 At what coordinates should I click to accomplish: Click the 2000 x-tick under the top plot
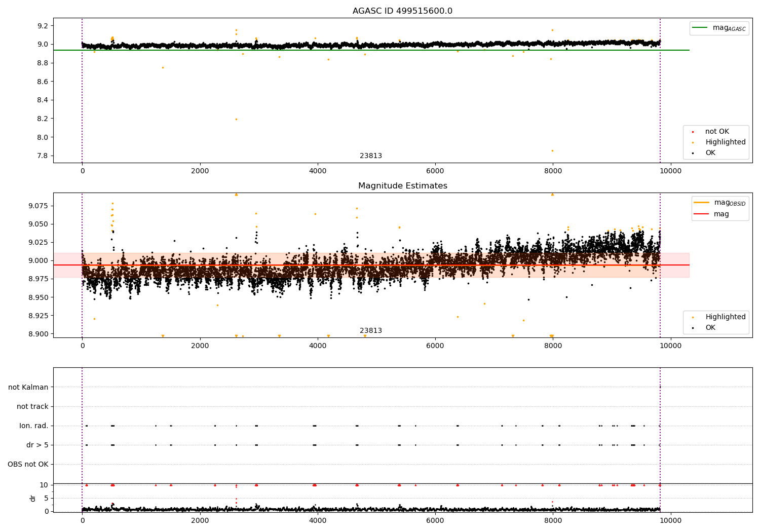(x=200, y=171)
